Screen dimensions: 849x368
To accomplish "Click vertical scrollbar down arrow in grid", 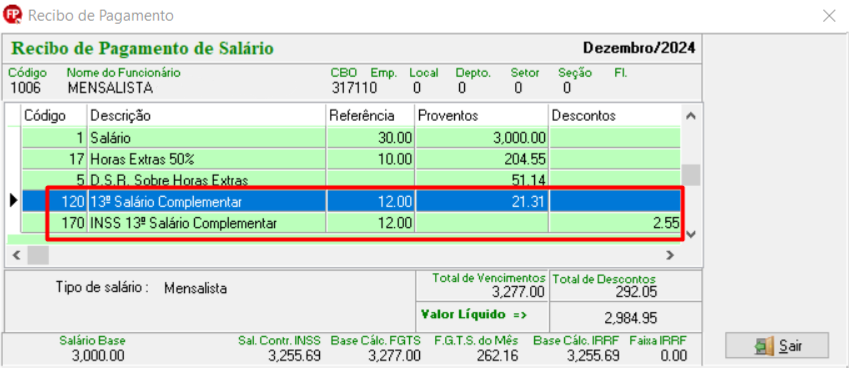I will pyautogui.click(x=690, y=234).
